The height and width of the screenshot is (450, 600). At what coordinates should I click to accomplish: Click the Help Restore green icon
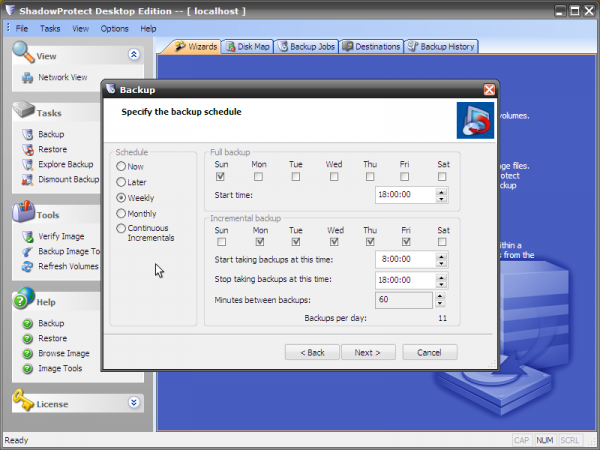point(28,339)
